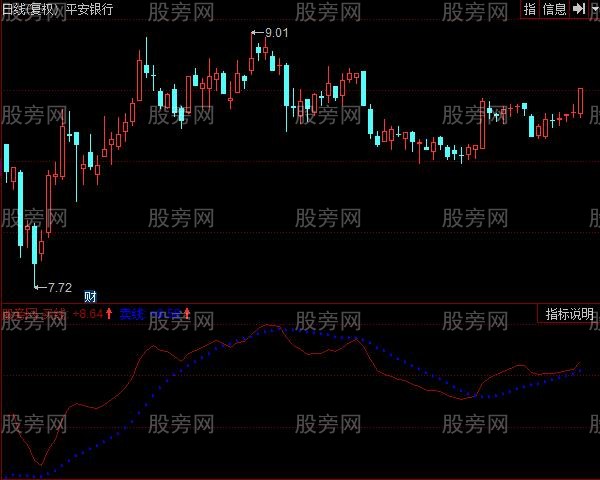
Task: Click the last red candlestick on the right
Action: [580, 102]
